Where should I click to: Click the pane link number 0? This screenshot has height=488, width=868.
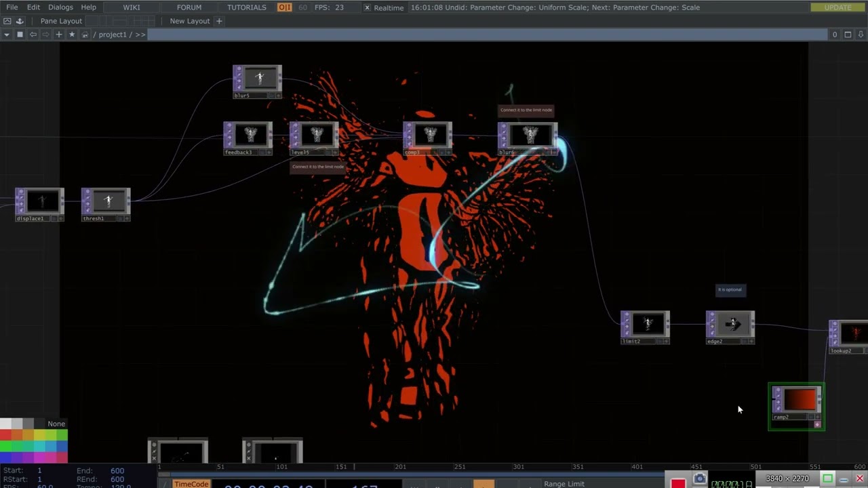pos(835,35)
